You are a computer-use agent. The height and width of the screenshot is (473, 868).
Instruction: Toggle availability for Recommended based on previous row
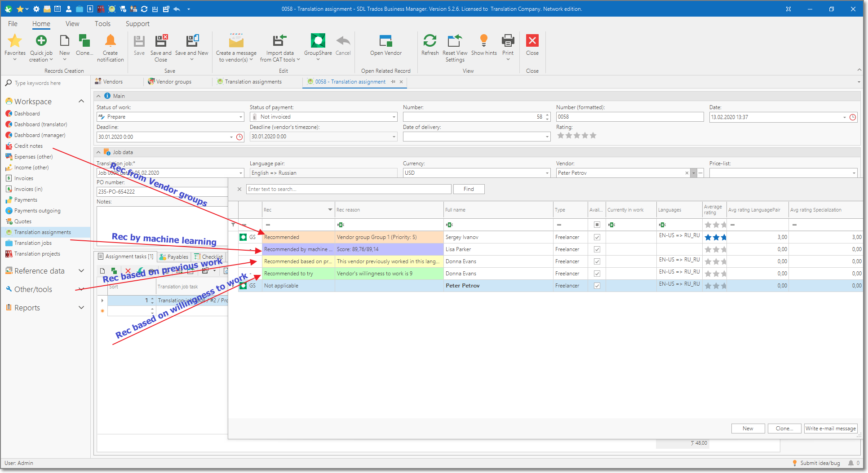tap(597, 261)
